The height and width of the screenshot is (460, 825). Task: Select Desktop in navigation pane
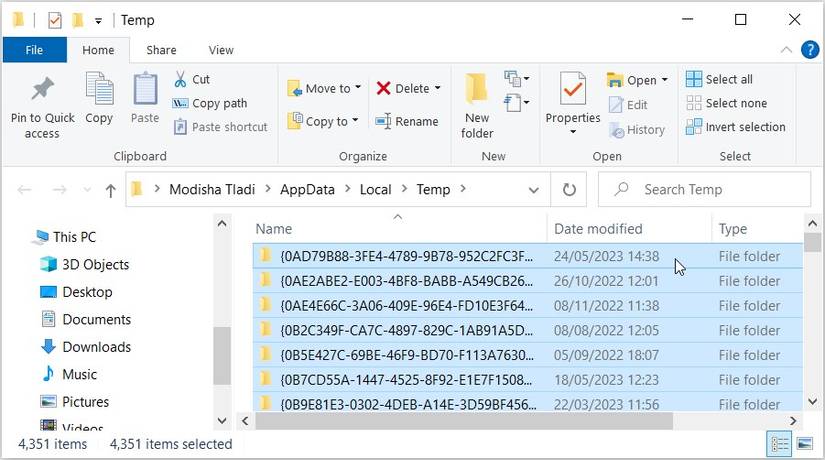[76, 292]
